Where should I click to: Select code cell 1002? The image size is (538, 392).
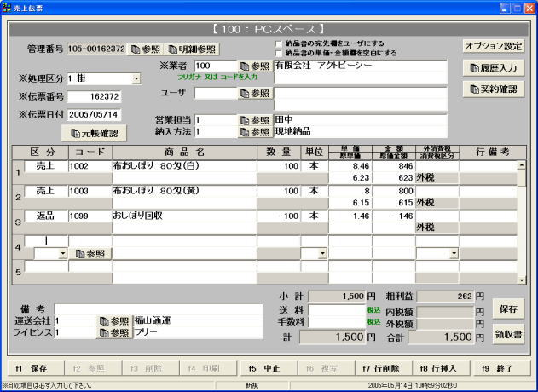[90, 166]
